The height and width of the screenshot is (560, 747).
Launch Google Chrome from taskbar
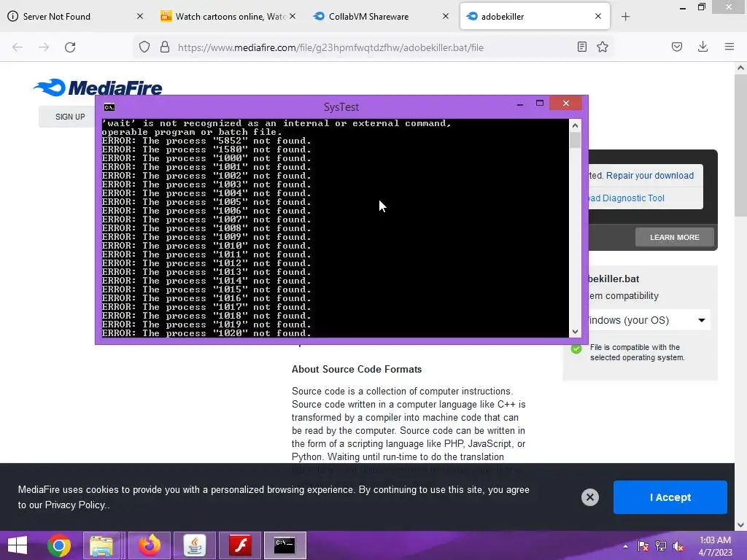click(59, 545)
